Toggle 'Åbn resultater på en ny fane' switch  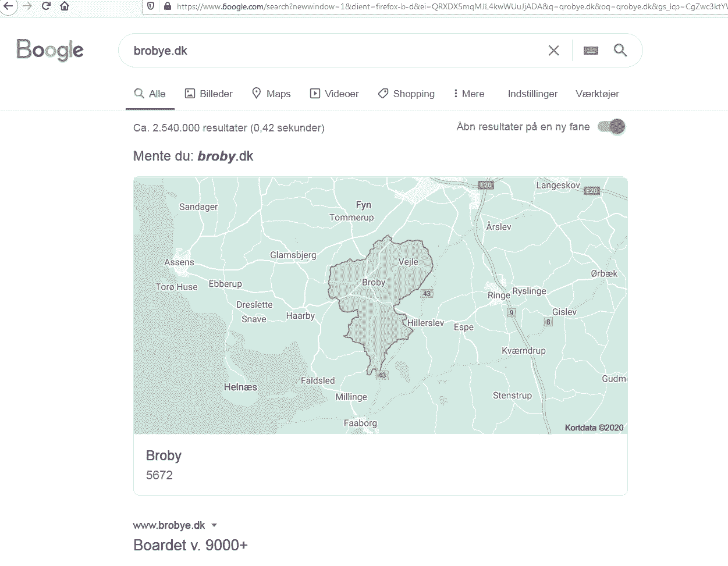[x=612, y=127]
